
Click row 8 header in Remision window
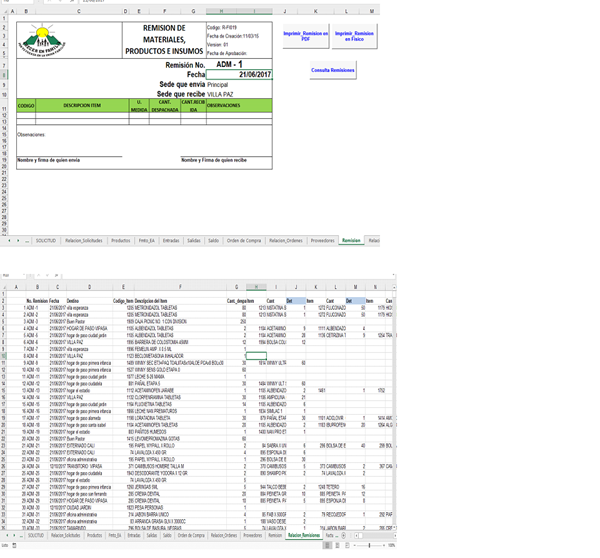click(4, 75)
